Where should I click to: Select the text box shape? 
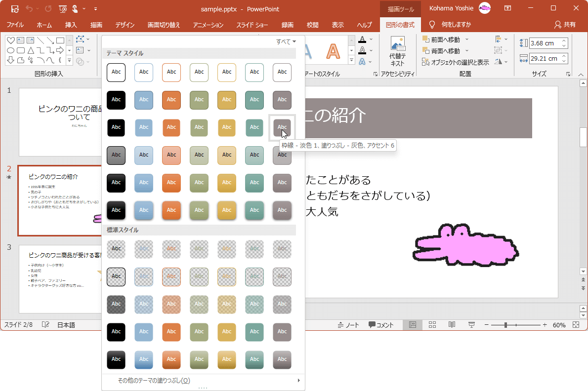(21, 40)
